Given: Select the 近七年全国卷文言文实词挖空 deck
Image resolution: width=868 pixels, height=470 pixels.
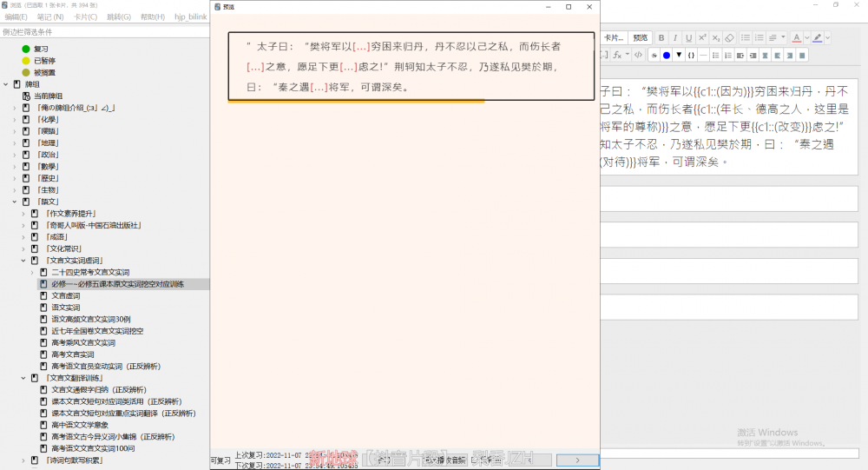Looking at the screenshot, I should [97, 331].
